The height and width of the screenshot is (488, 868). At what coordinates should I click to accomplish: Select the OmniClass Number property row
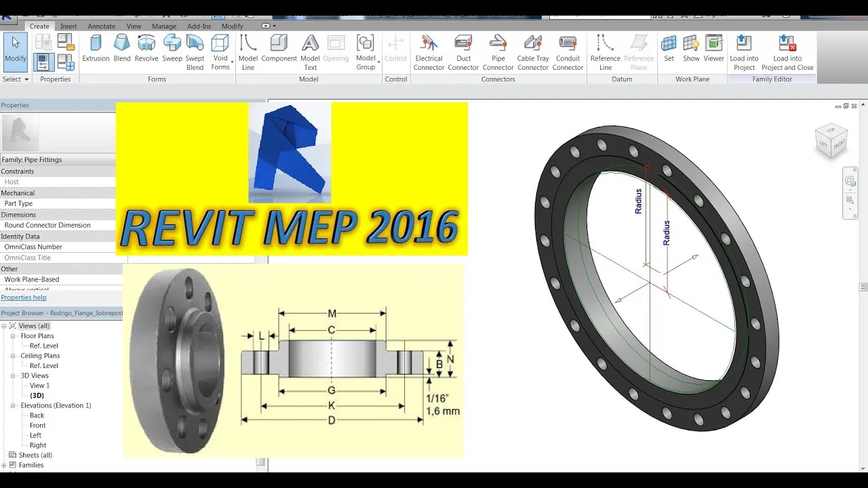pyautogui.click(x=58, y=247)
